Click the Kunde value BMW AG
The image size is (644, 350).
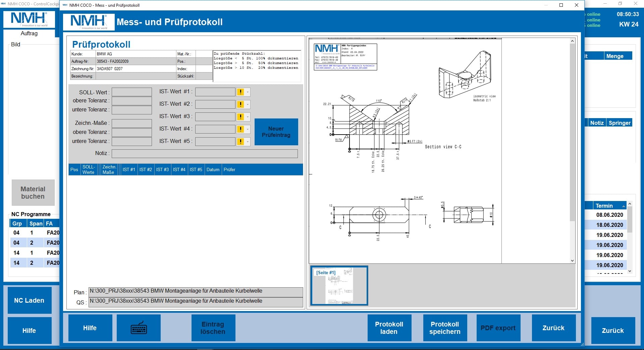pos(136,54)
